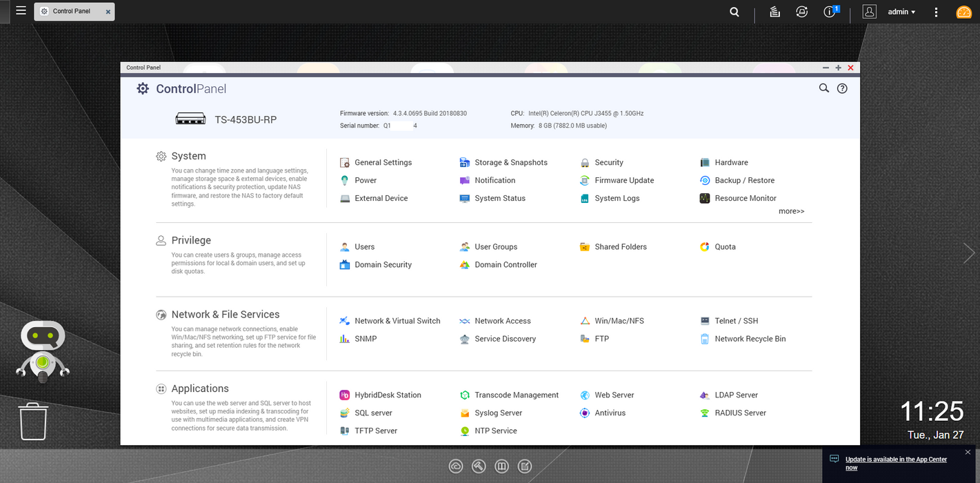Open LDAP Server settings
This screenshot has height=483, width=980.
coord(729,395)
